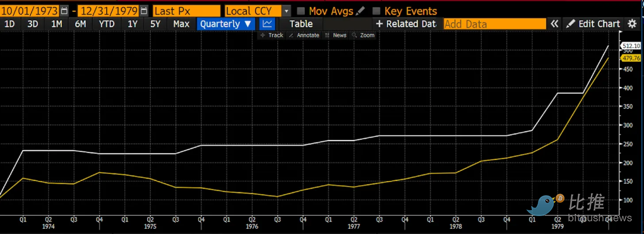Activate the Zoom tool

coord(363,35)
